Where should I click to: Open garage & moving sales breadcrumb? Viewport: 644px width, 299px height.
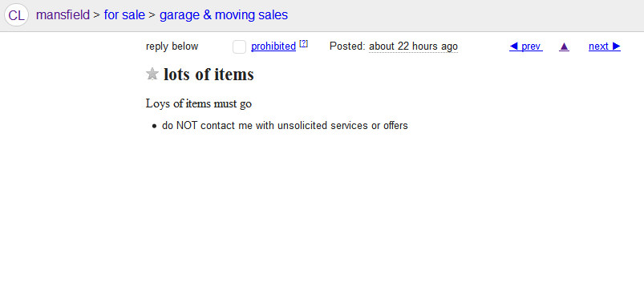[224, 15]
